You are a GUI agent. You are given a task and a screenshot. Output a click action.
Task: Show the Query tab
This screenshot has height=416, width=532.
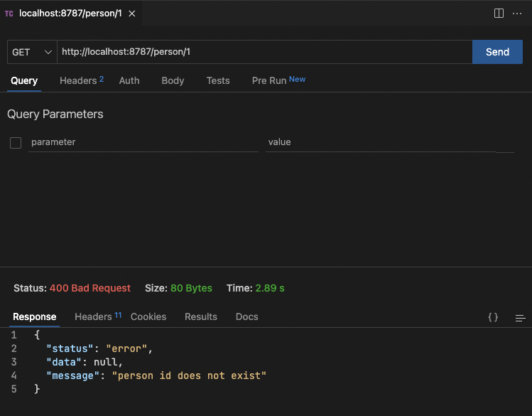(24, 80)
